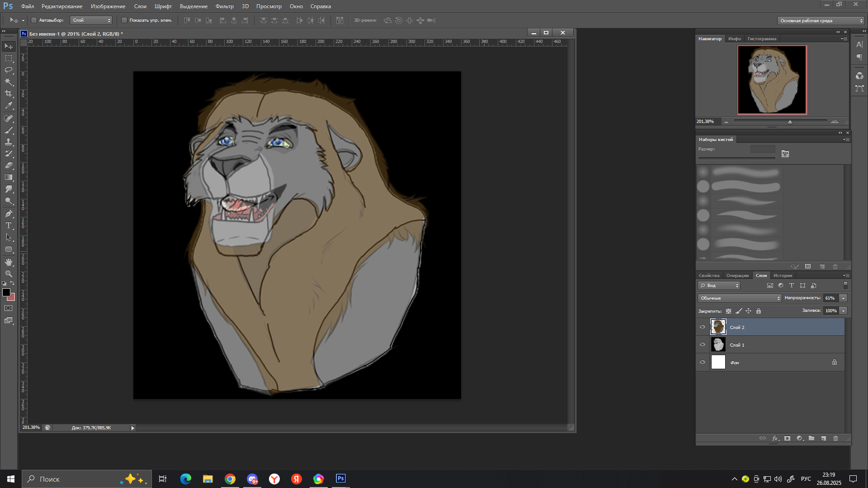Select the Eyedropper tool
868x488 pixels.
9,106
